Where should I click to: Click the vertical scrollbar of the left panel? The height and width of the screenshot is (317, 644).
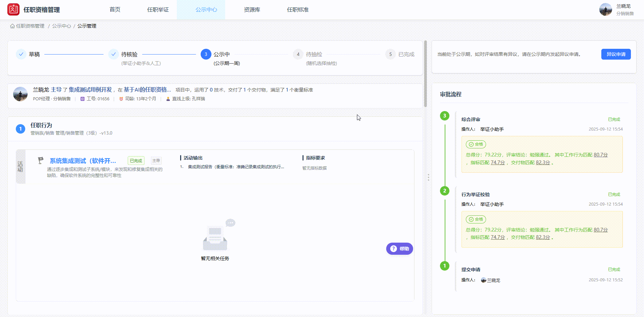426,74
